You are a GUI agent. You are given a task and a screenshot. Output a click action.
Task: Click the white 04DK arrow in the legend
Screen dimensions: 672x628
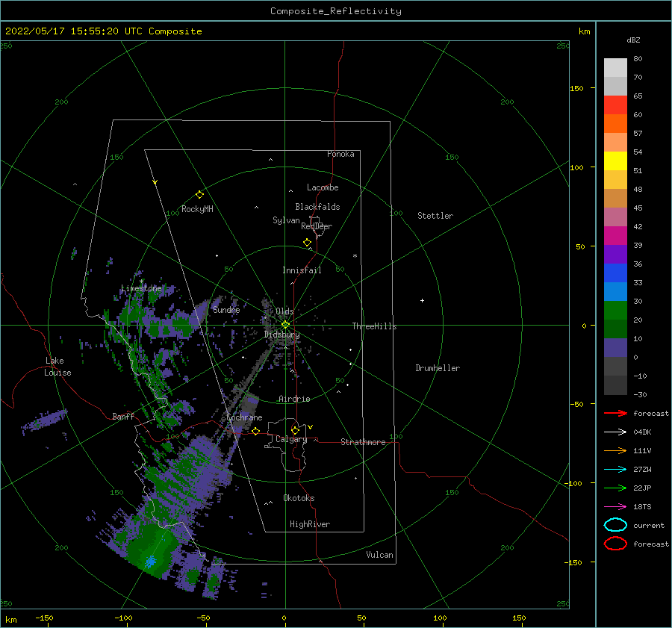[x=615, y=432]
